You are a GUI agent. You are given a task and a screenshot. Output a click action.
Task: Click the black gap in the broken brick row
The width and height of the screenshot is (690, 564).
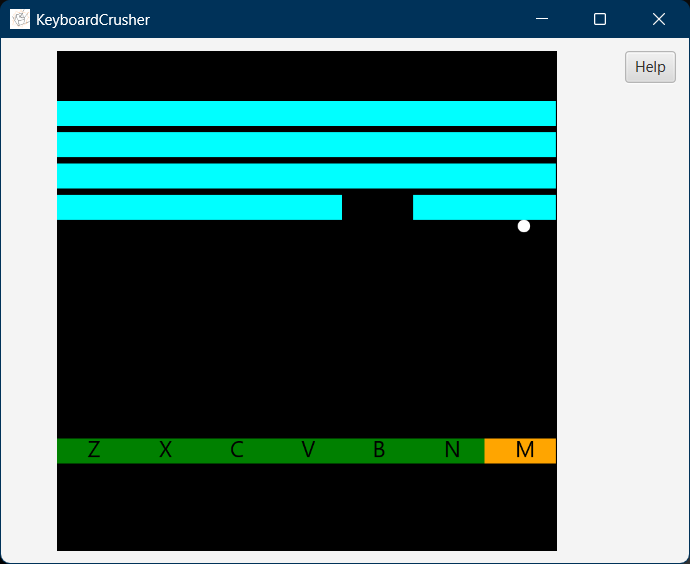coord(377,207)
